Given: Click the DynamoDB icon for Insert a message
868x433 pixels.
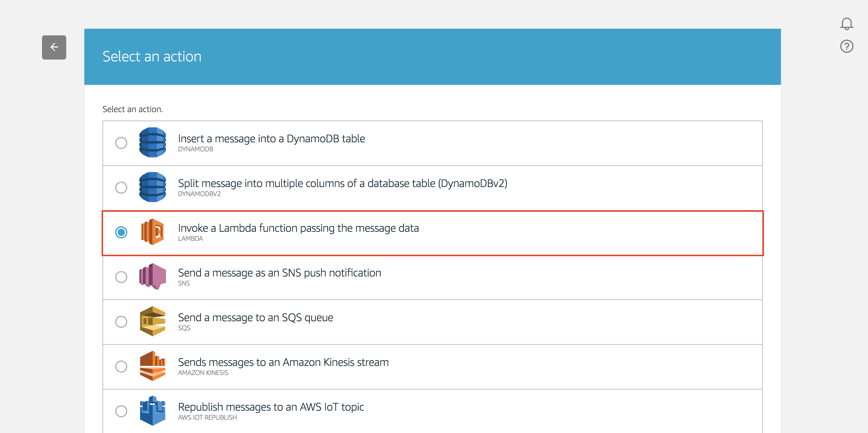Looking at the screenshot, I should tap(153, 142).
